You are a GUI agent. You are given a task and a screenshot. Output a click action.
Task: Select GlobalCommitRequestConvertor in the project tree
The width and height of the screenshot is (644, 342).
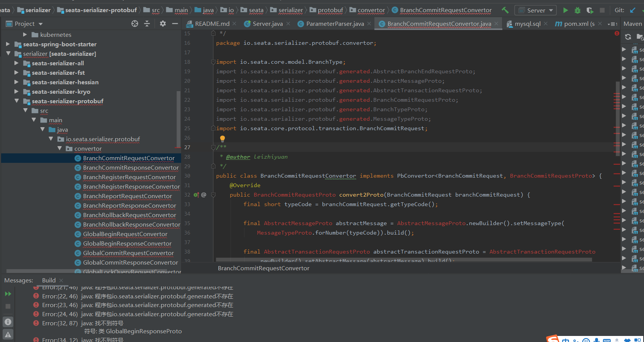point(128,253)
